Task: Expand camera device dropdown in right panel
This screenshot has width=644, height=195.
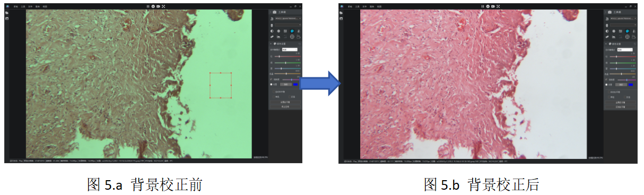Action: coord(622,19)
